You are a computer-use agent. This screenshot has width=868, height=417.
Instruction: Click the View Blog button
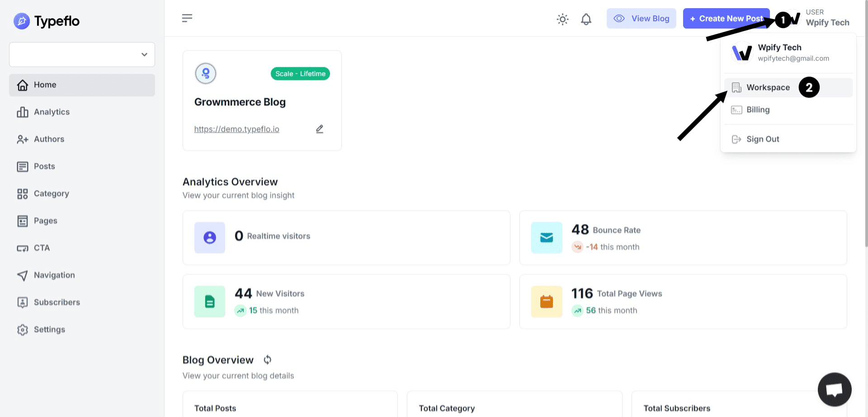641,19
